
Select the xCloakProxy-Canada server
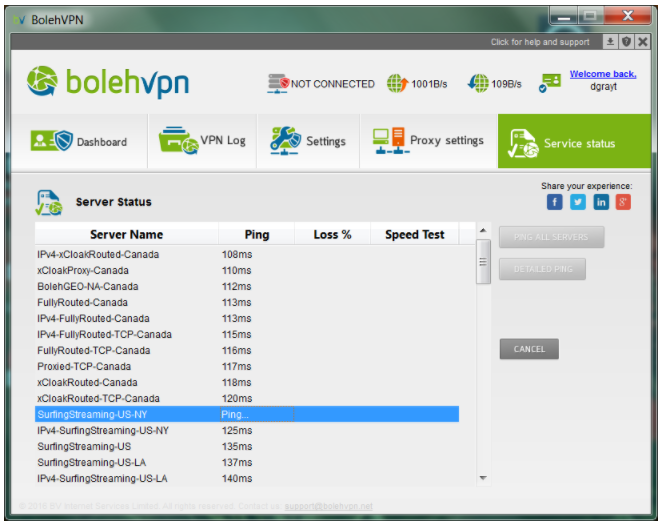pyautogui.click(x=247, y=271)
